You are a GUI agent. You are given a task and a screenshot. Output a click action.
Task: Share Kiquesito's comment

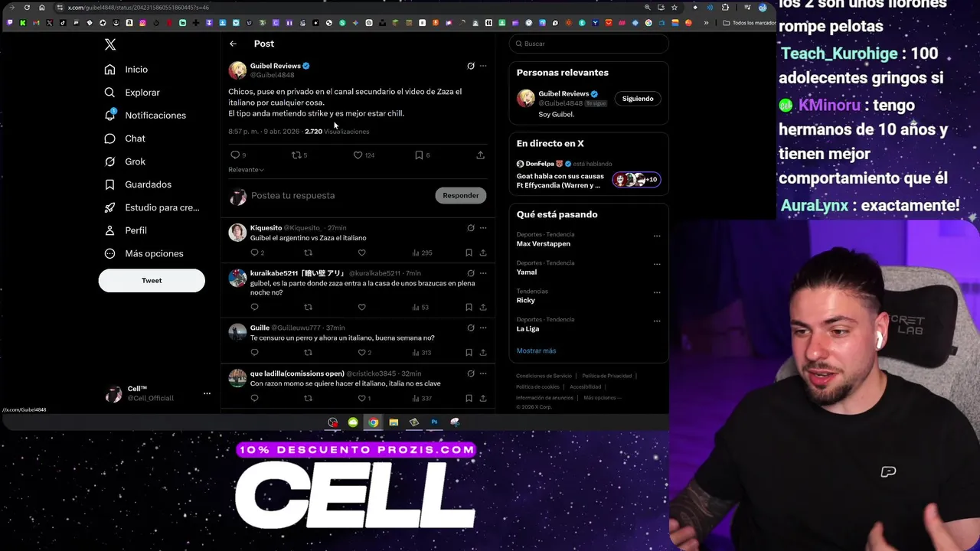(x=483, y=253)
